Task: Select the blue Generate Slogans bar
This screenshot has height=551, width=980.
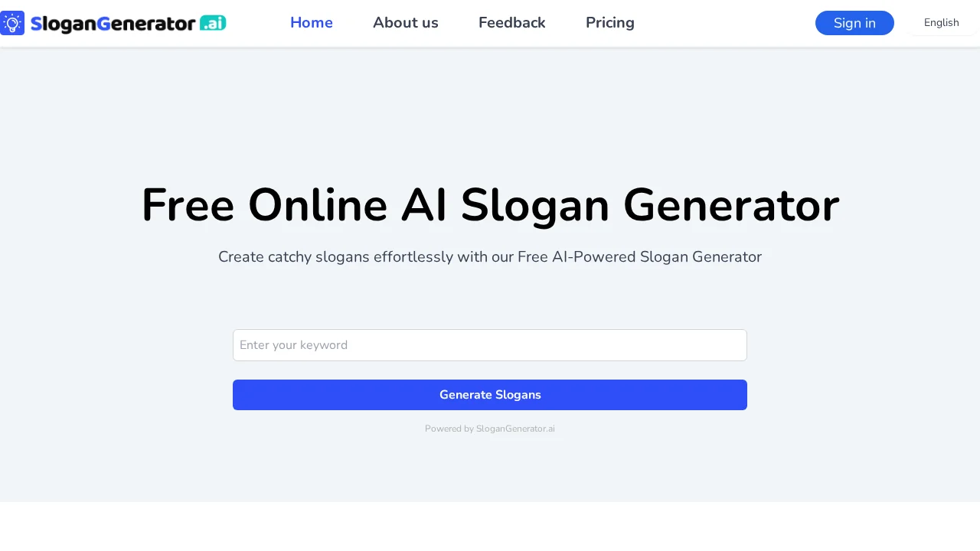Action: pyautogui.click(x=490, y=395)
